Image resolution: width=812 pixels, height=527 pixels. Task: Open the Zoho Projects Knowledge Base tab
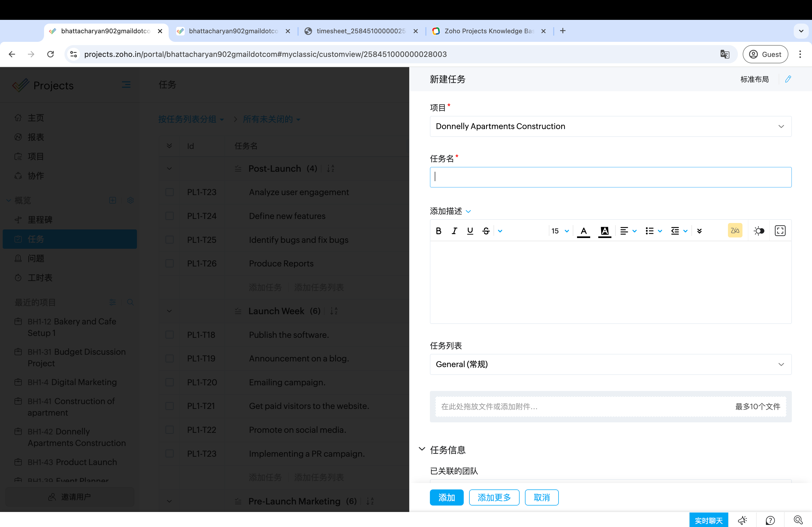(x=488, y=31)
